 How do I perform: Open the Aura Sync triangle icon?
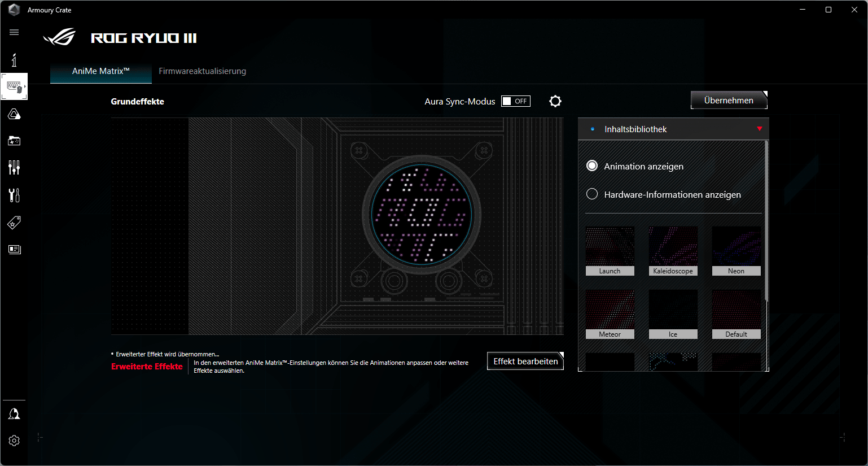tap(14, 115)
